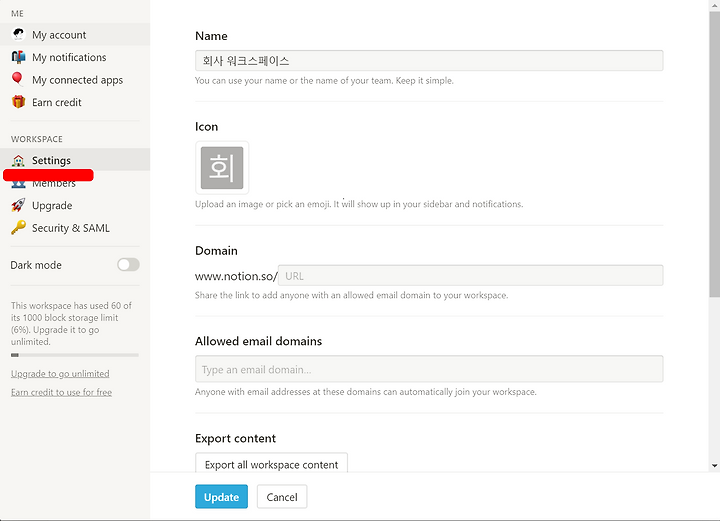Click the rocket icon beside Upgrade

click(x=18, y=205)
